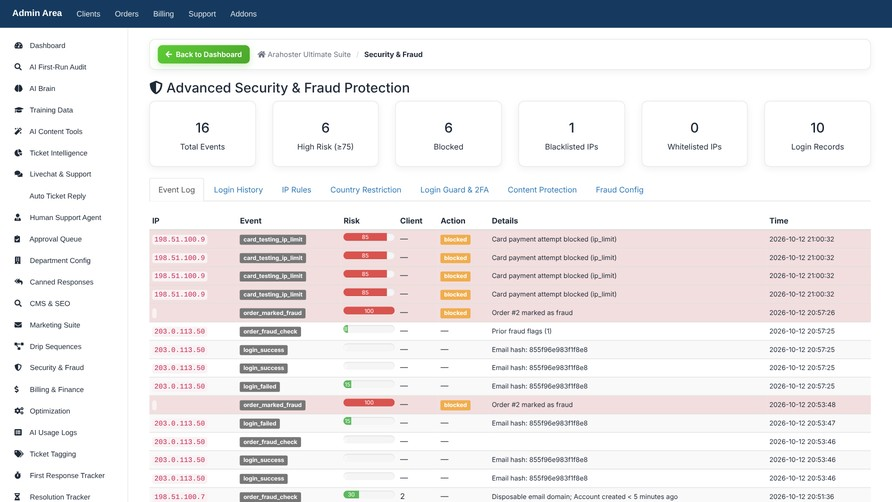Click the Approval Queue clipboard icon
The width and height of the screenshot is (892, 502).
pos(18,239)
